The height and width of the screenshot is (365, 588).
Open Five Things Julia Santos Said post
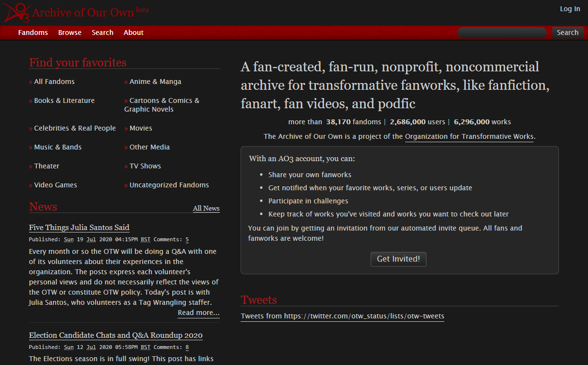(x=79, y=228)
